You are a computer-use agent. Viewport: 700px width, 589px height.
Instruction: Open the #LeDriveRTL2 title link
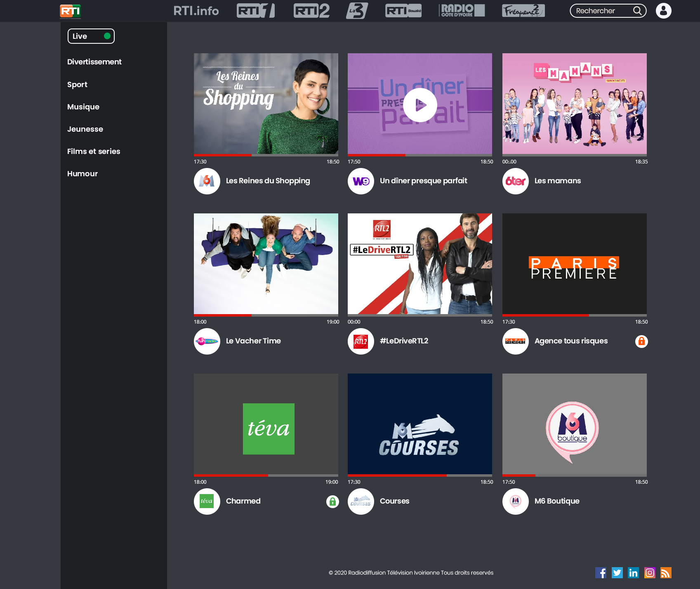pos(404,341)
